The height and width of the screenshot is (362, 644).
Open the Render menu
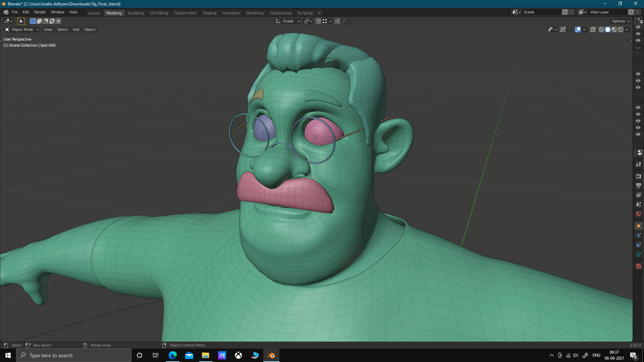(40, 12)
